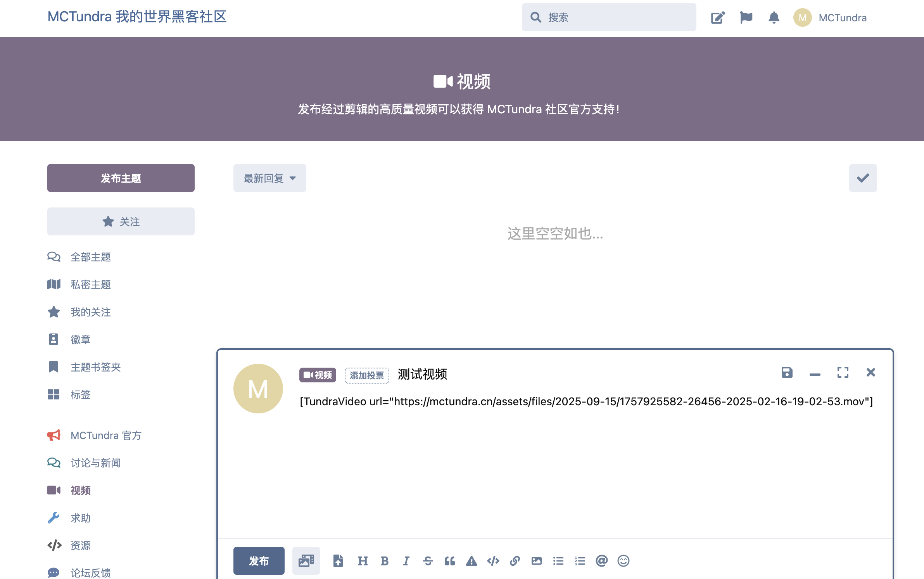Click mark-all-read checkmark button
This screenshot has height=579, width=924.
tap(863, 178)
